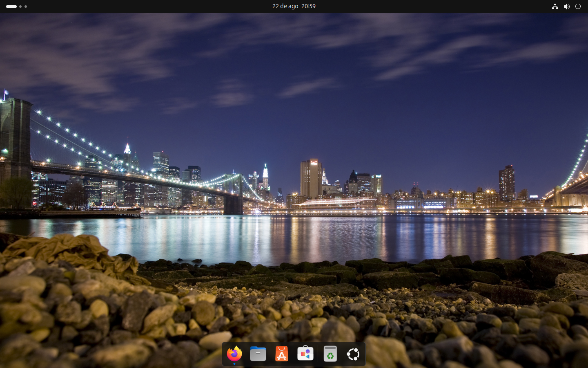Click Firefox's blue running indicator dot

[234, 364]
